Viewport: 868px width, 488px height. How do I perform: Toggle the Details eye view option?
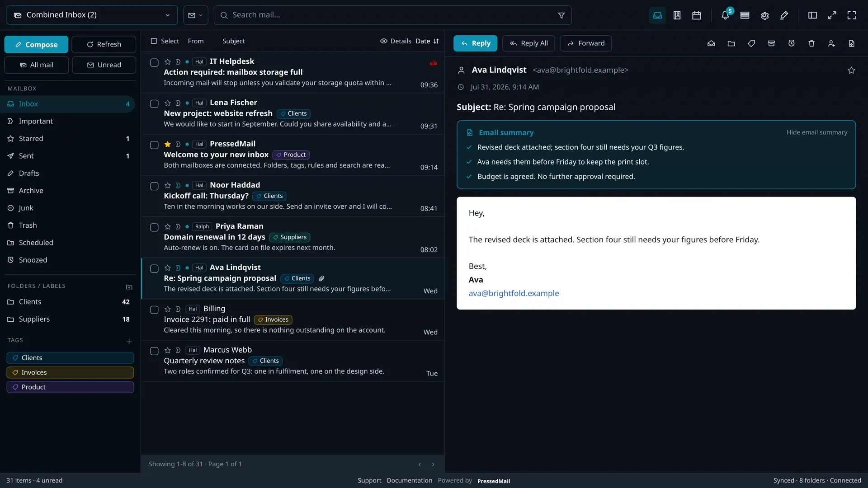396,41
